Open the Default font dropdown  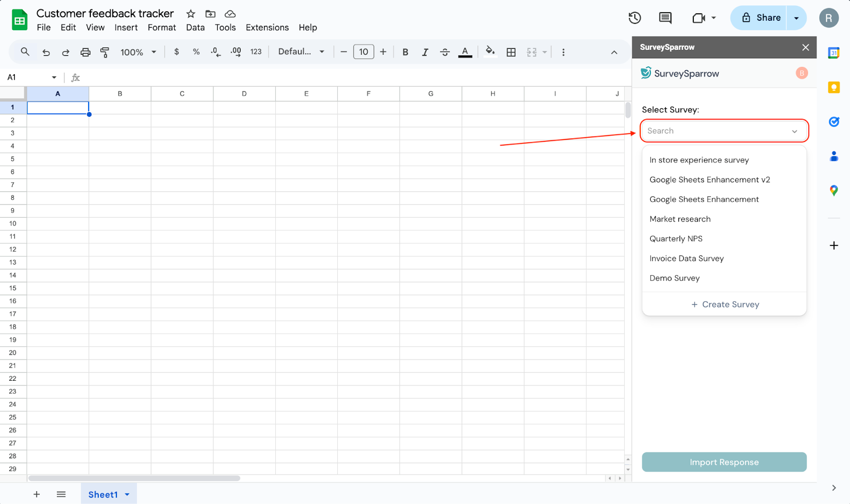(x=301, y=52)
